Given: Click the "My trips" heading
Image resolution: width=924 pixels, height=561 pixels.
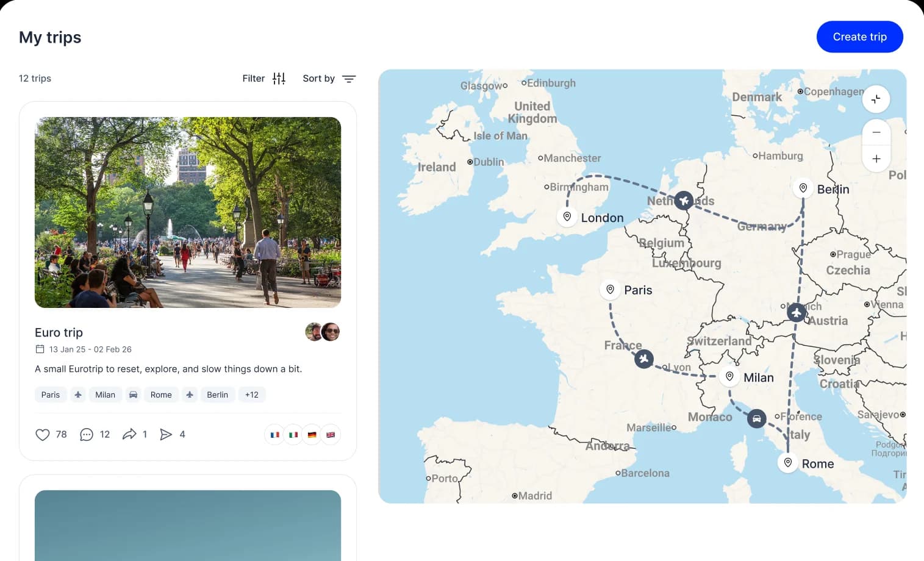Looking at the screenshot, I should pyautogui.click(x=50, y=37).
